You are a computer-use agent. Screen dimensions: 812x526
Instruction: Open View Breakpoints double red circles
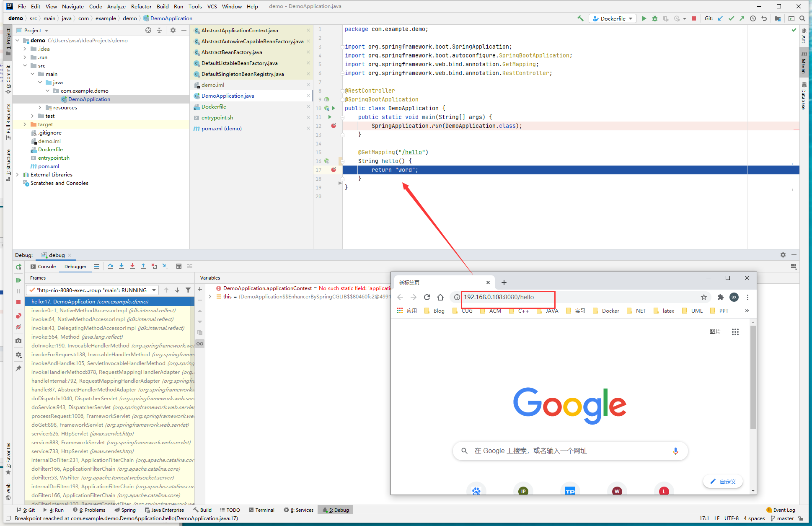[x=18, y=316]
